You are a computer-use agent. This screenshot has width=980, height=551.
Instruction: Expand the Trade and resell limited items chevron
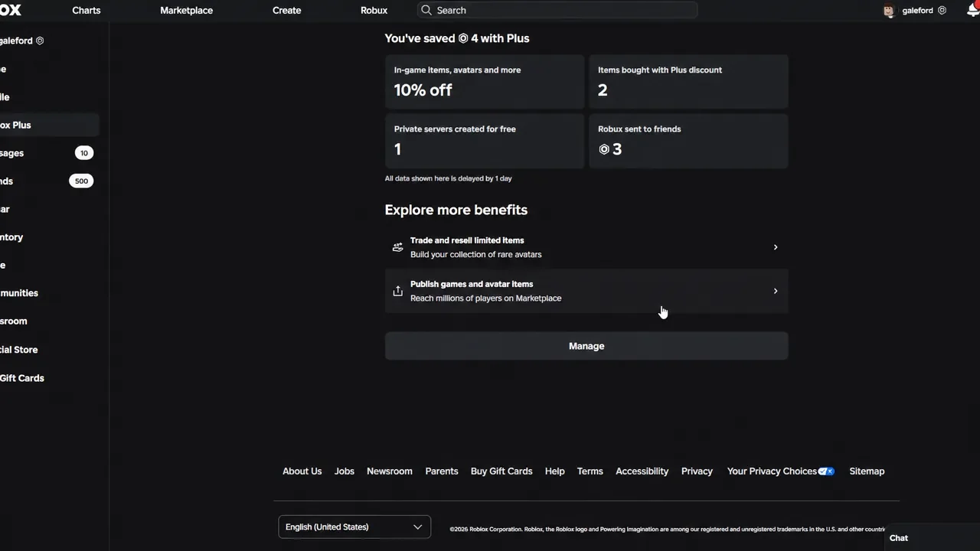point(776,247)
